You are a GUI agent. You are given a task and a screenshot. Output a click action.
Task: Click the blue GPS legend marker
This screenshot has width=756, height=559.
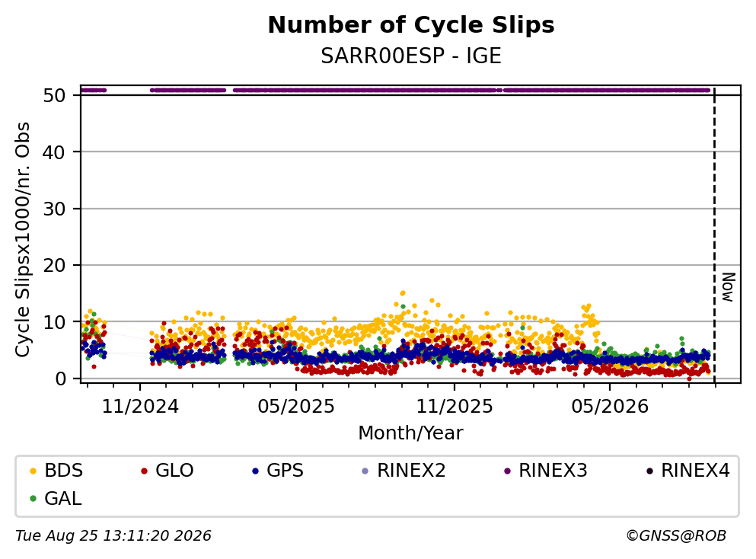click(255, 471)
